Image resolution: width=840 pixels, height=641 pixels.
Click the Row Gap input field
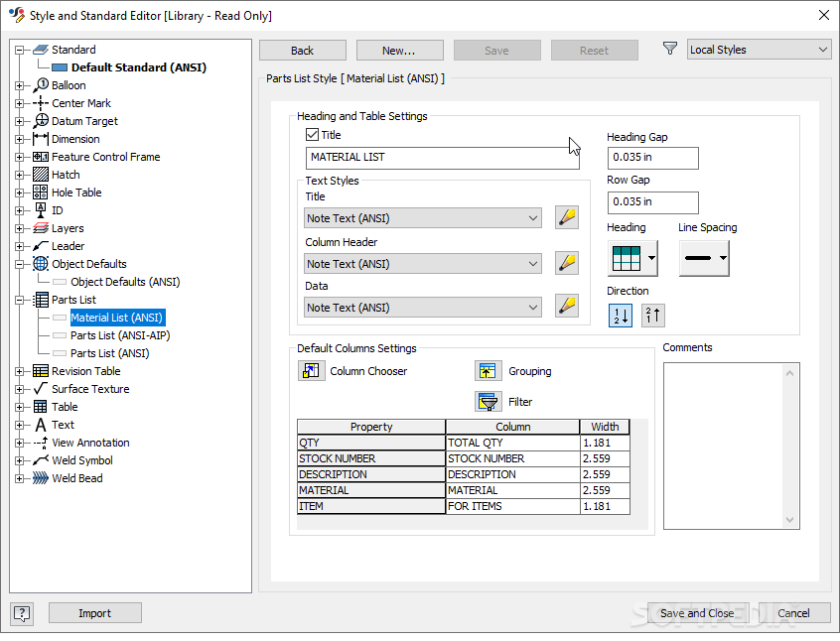tap(653, 201)
